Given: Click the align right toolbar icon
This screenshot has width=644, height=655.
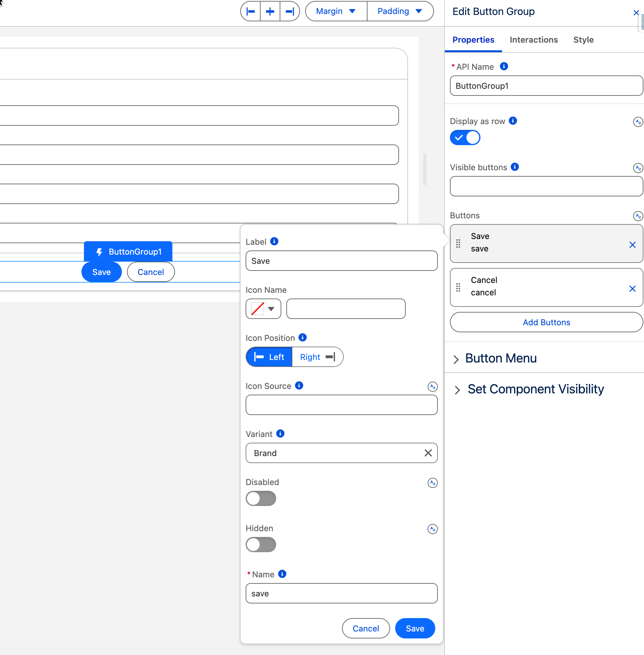Looking at the screenshot, I should pyautogui.click(x=290, y=11).
